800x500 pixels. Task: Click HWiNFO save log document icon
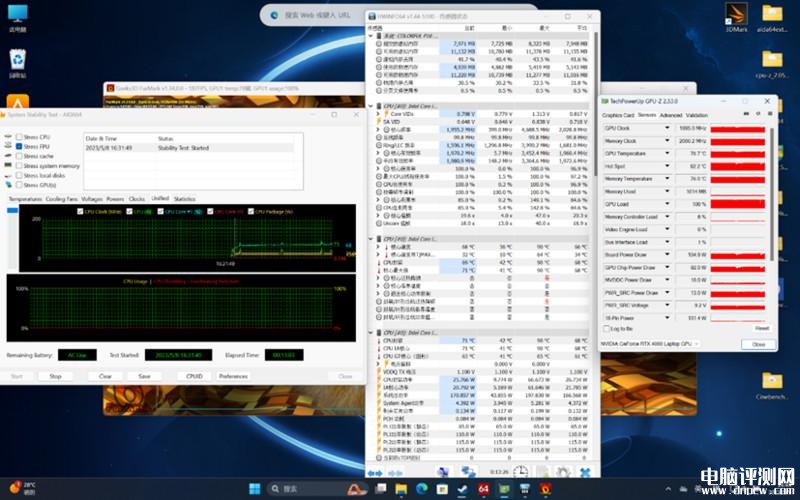click(542, 472)
